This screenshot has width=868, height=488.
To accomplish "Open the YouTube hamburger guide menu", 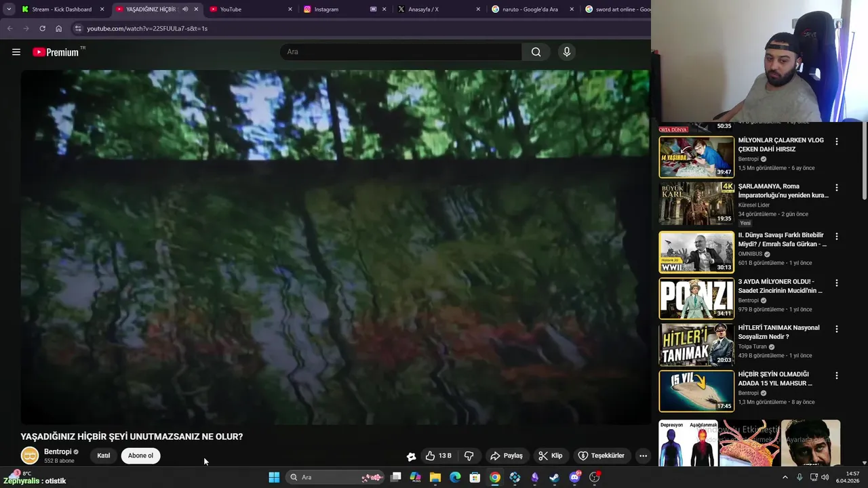I will pos(16,52).
